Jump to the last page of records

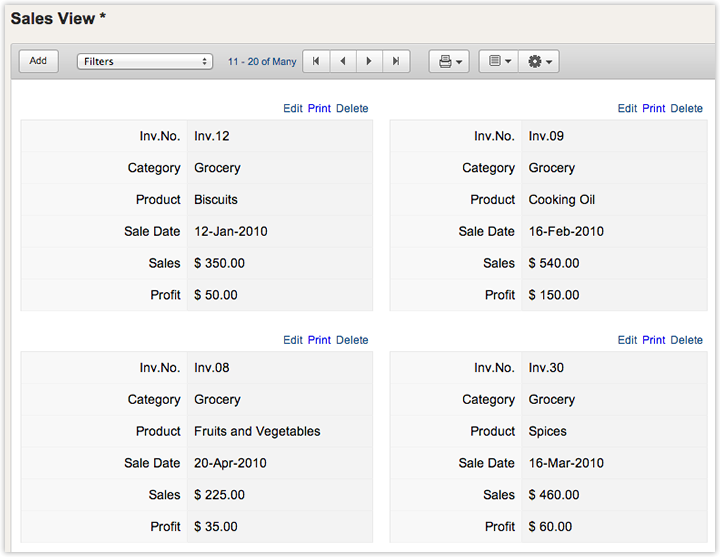(x=397, y=61)
